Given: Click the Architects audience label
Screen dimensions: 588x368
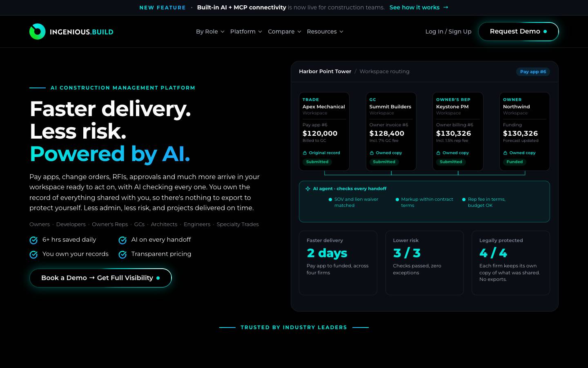Looking at the screenshot, I should (164, 224).
